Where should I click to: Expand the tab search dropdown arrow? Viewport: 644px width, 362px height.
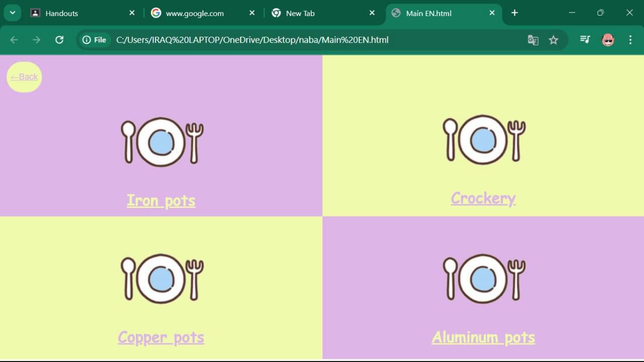tap(12, 13)
